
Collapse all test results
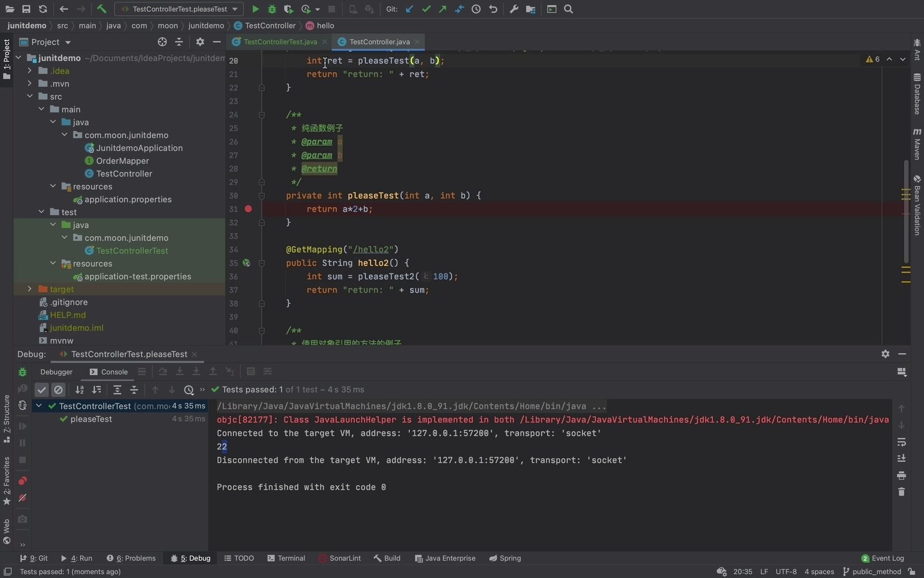pos(134,390)
